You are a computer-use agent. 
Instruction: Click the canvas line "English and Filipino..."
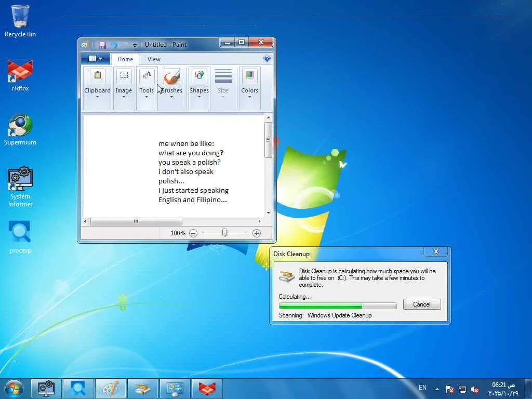[x=193, y=199]
